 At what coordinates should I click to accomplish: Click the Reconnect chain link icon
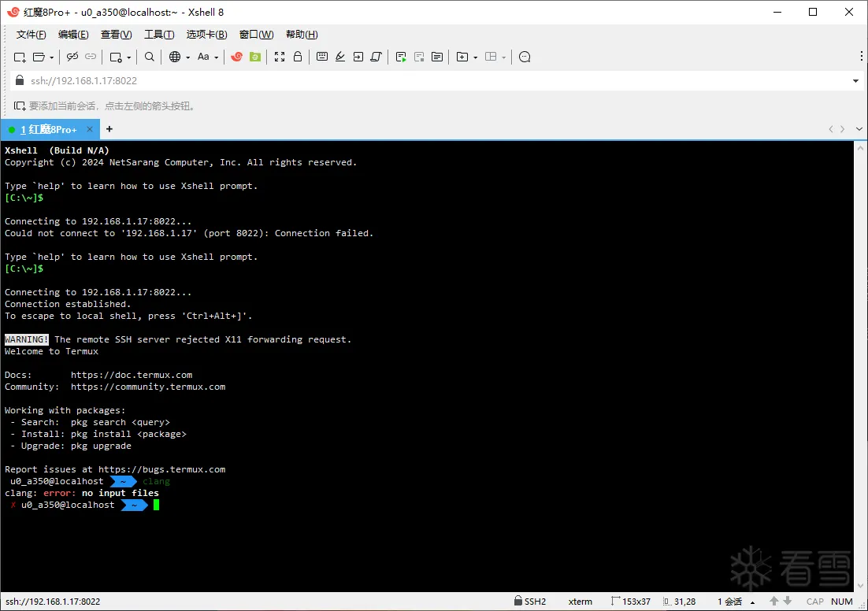[x=91, y=57]
